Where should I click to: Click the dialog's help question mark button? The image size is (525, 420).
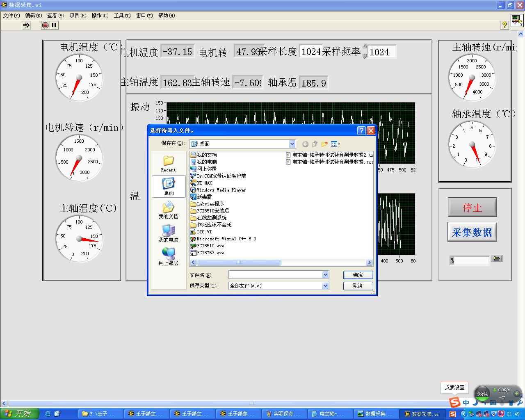point(361,130)
